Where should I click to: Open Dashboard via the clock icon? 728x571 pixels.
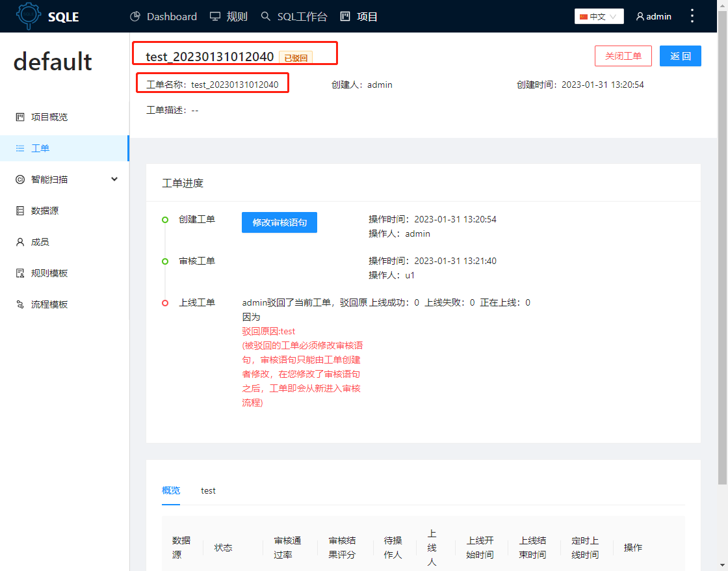point(136,16)
